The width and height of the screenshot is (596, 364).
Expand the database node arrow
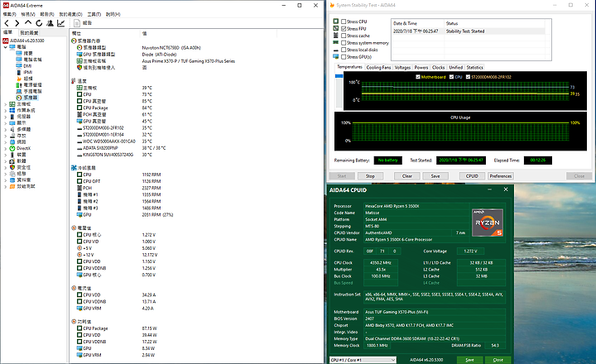5,180
